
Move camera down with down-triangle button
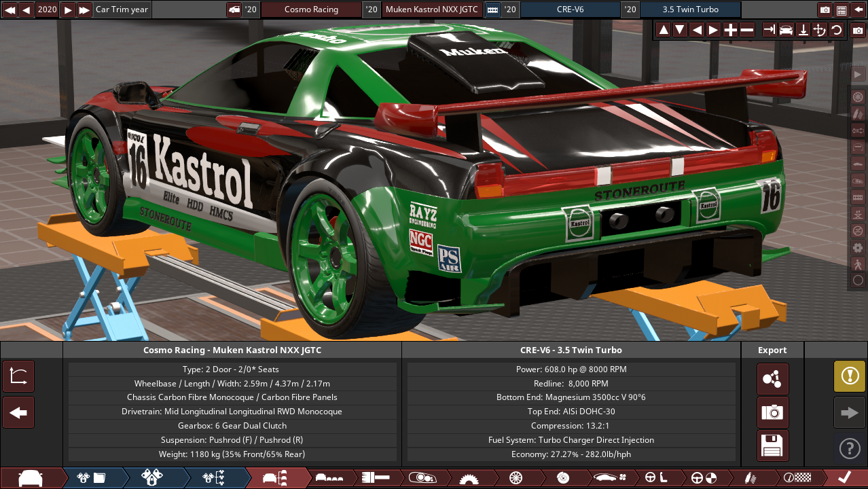[x=680, y=30]
